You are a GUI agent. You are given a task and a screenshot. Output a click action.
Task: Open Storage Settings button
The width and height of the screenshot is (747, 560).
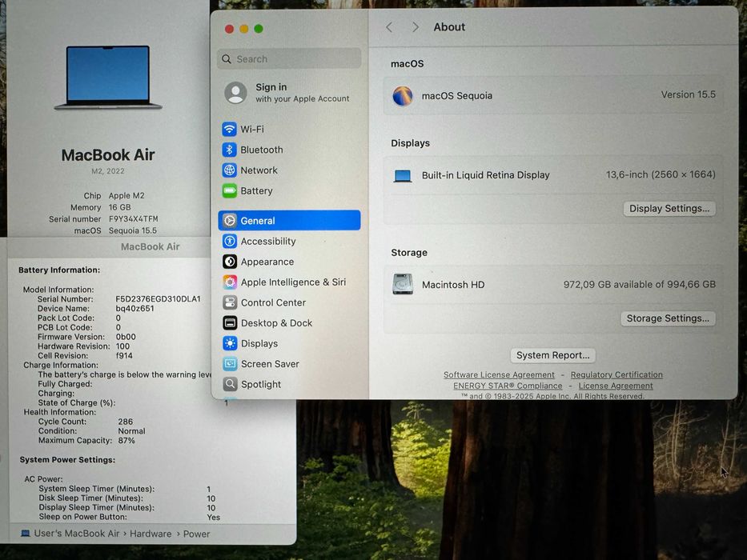[x=668, y=318]
